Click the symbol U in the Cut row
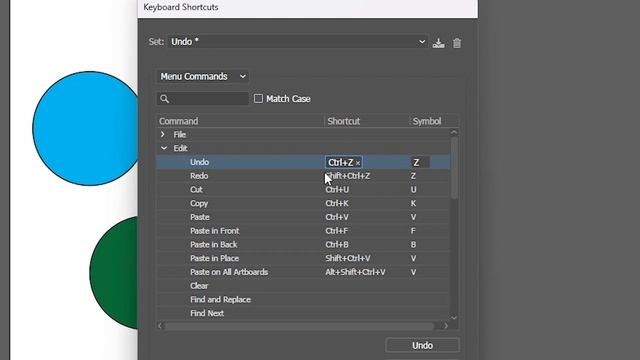The image size is (640, 360). [x=413, y=190]
